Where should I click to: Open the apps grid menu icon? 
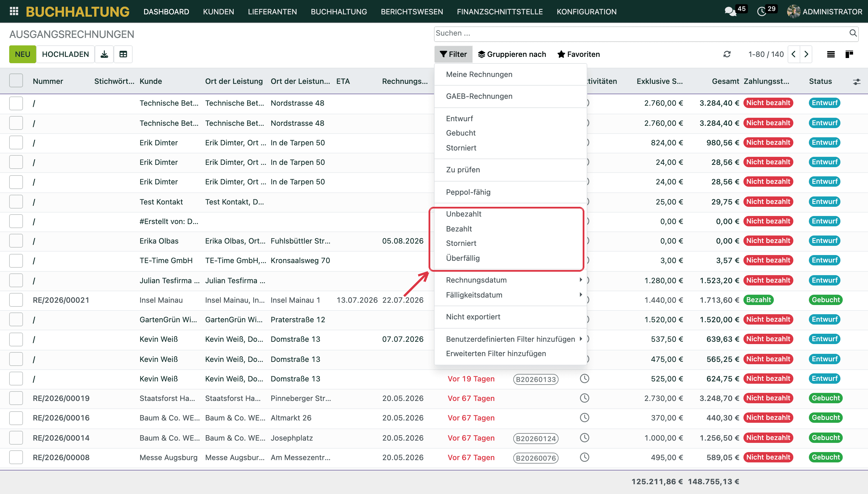14,11
